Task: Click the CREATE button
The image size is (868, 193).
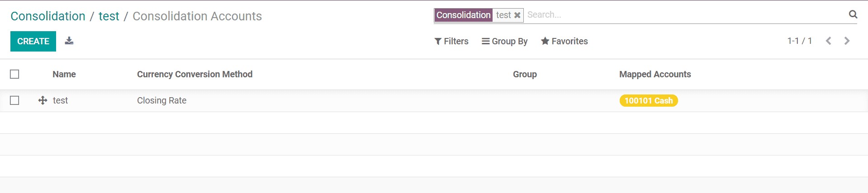Action: coord(33,41)
